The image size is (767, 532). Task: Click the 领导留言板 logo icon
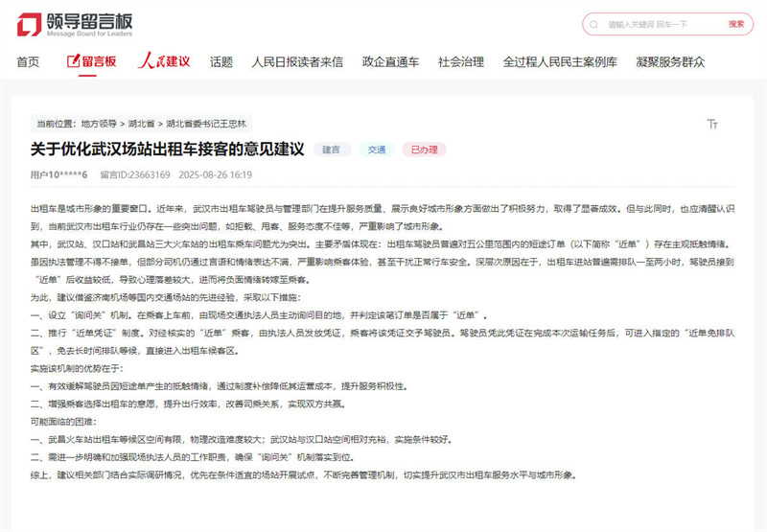tap(29, 25)
